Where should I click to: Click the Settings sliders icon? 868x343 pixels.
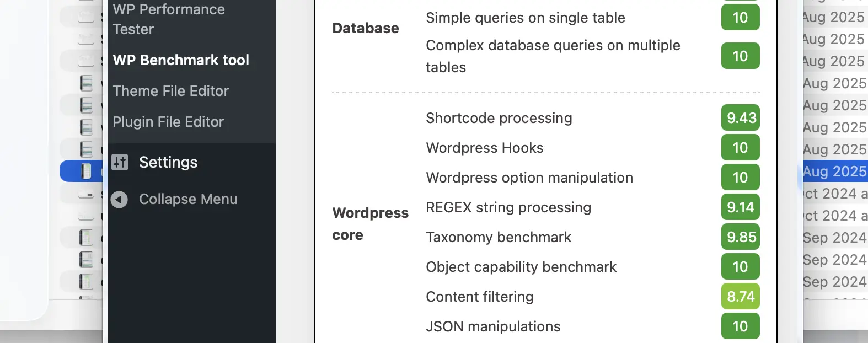(120, 162)
